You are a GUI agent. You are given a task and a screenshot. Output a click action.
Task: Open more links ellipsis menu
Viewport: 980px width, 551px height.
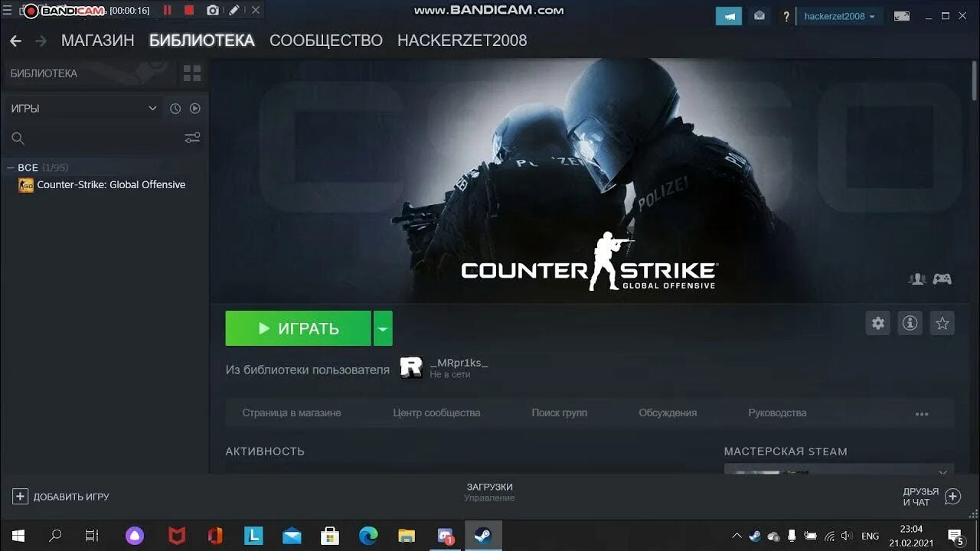click(922, 413)
